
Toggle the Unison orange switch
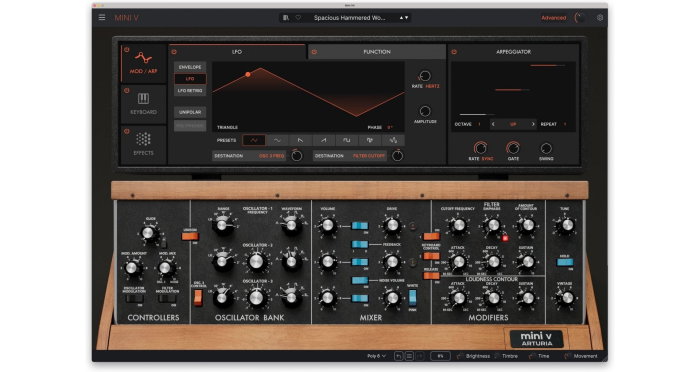190,236
